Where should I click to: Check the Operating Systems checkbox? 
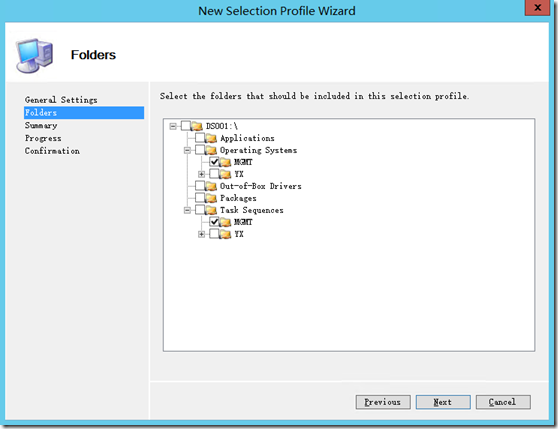(200, 150)
